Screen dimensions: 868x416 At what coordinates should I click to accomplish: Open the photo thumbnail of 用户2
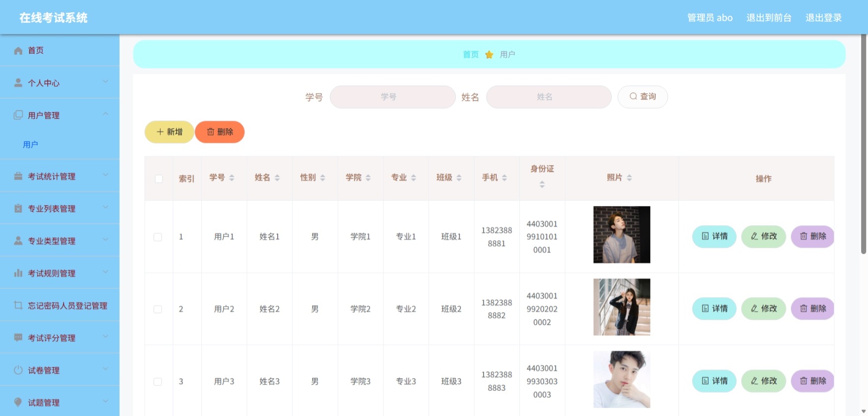click(622, 307)
